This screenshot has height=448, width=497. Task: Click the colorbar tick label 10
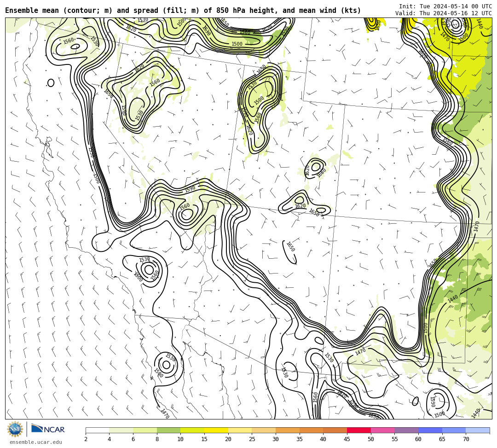click(x=181, y=439)
